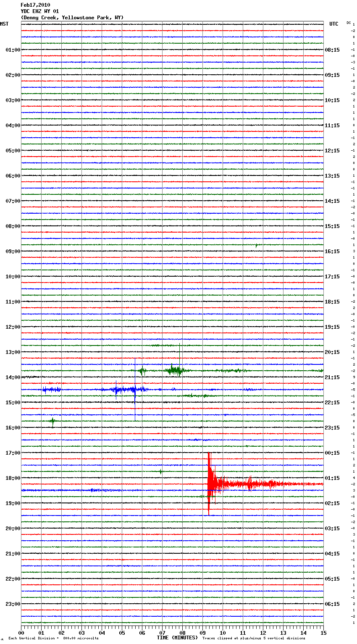Click the 21:15 UTC time label
This screenshot has width=357, height=644.
coord(332,377)
